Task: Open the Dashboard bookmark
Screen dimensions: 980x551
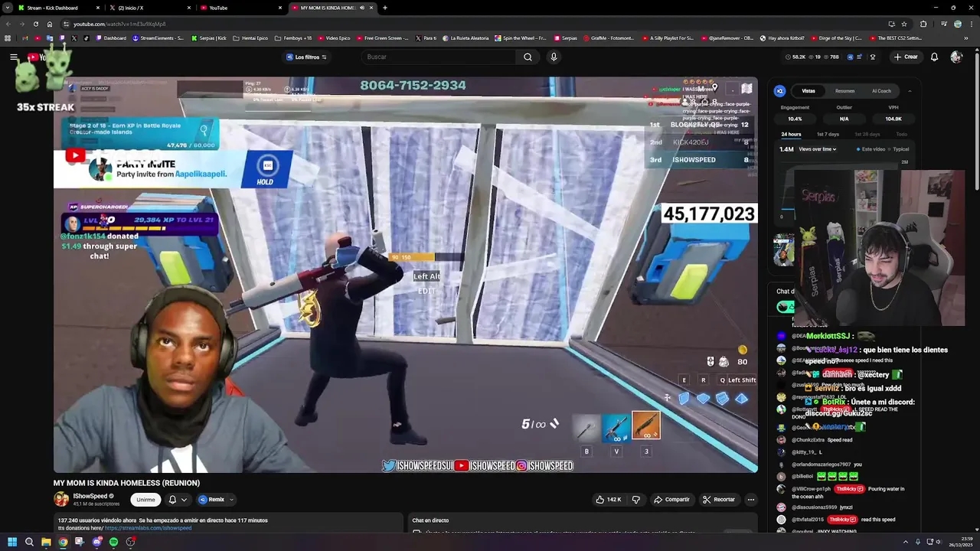Action: [111, 38]
